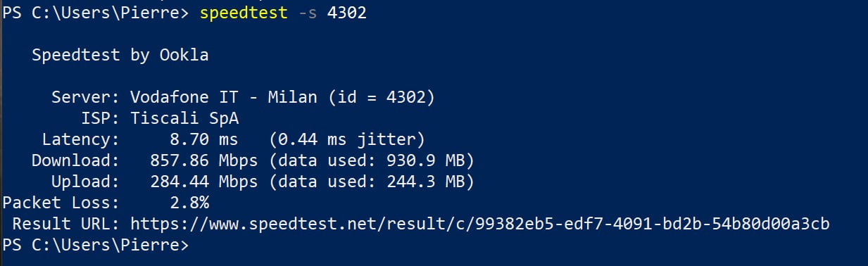
Task: Click the yellow speedtest command word
Action: tap(245, 13)
